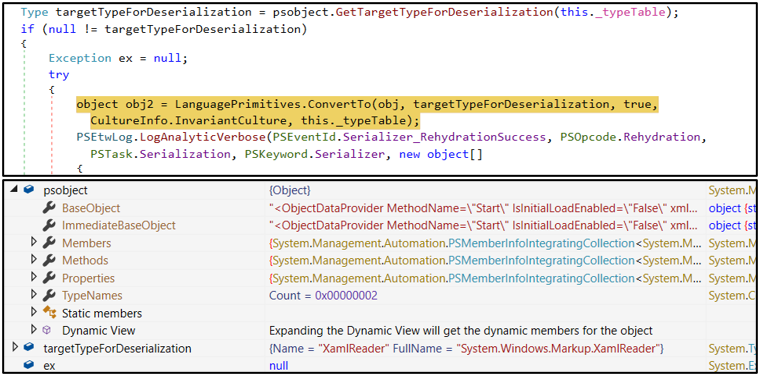The height and width of the screenshot is (376, 760).
Task: Expand the TypeNames node
Action: (33, 295)
